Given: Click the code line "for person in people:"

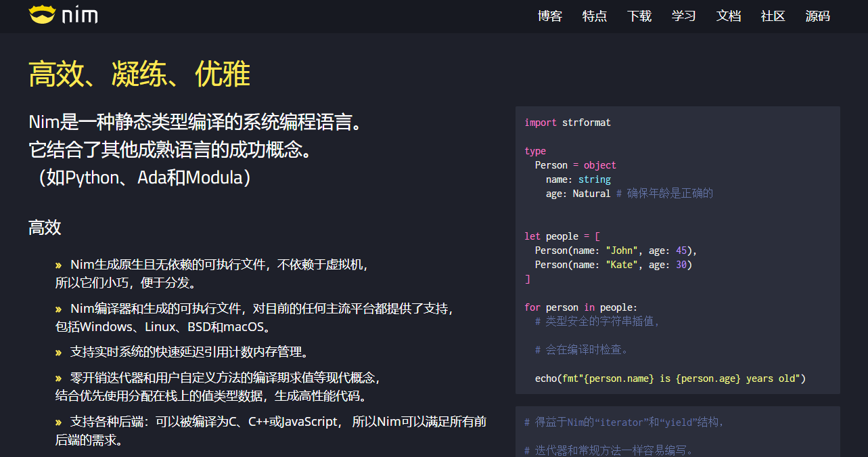Looking at the screenshot, I should (581, 307).
